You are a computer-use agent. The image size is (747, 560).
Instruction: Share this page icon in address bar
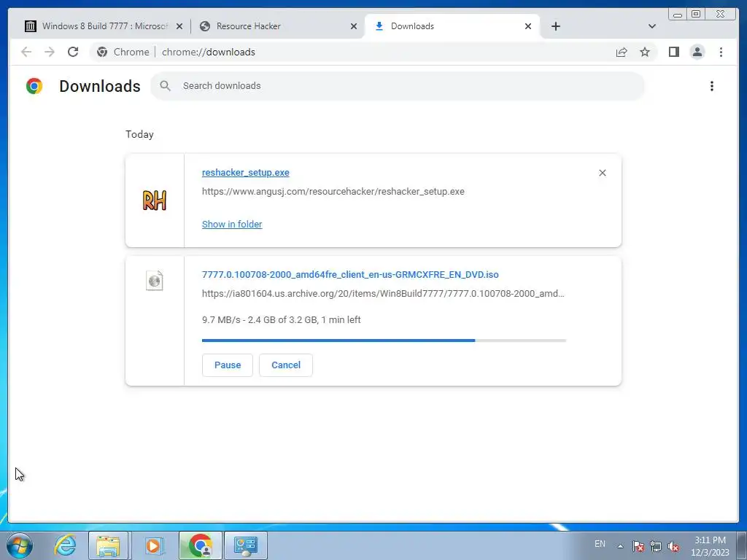pos(622,52)
